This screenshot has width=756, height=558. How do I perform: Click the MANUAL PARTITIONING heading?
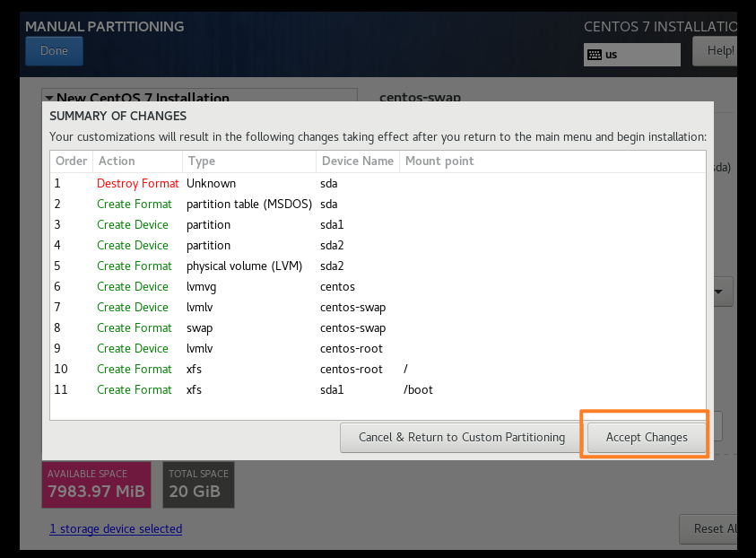coord(105,27)
